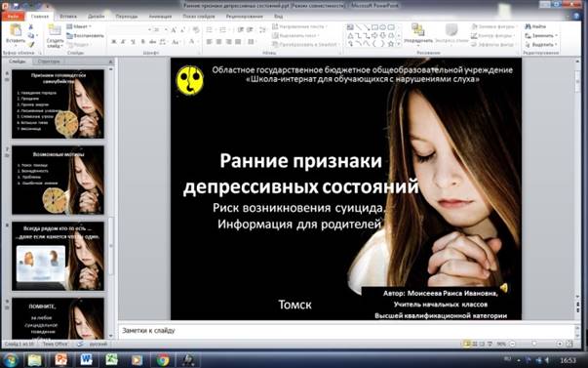Switch to Reading view in status bar

point(482,344)
